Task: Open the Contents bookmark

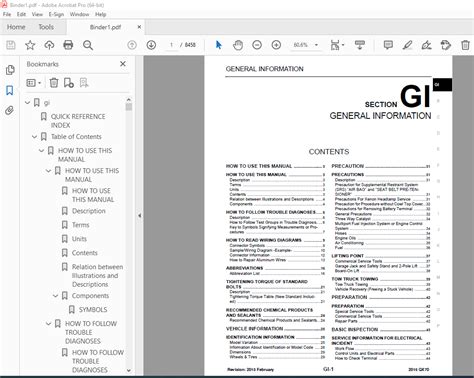Action: click(85, 253)
